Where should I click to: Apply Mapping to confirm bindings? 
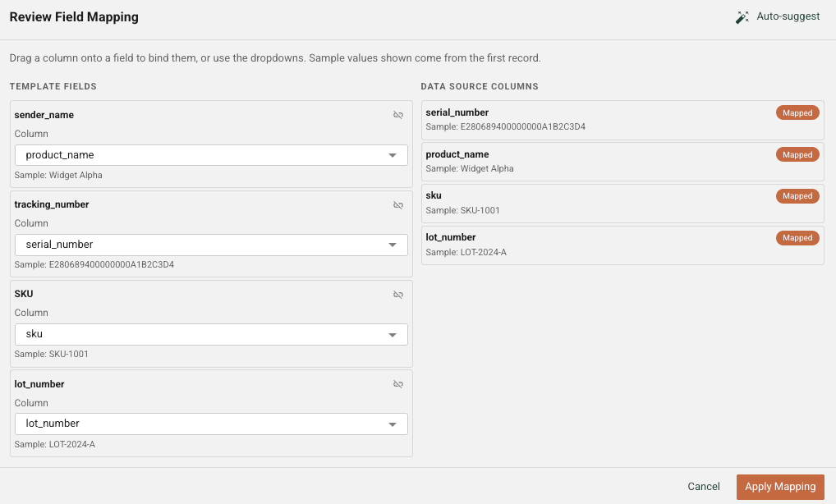point(780,487)
